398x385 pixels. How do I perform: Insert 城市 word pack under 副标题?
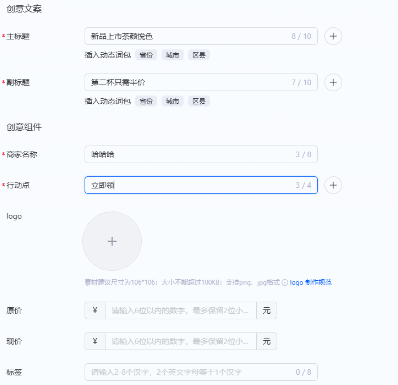pyautogui.click(x=172, y=101)
